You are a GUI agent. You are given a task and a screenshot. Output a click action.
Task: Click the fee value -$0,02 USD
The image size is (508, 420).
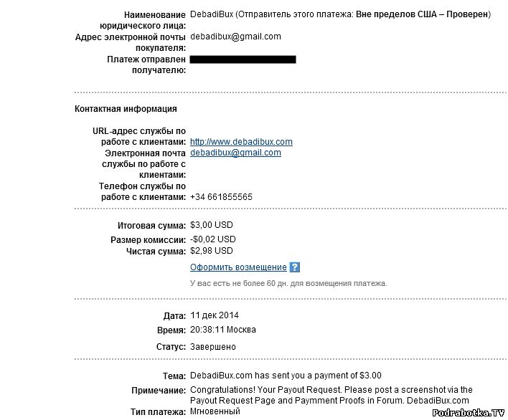[212, 239]
